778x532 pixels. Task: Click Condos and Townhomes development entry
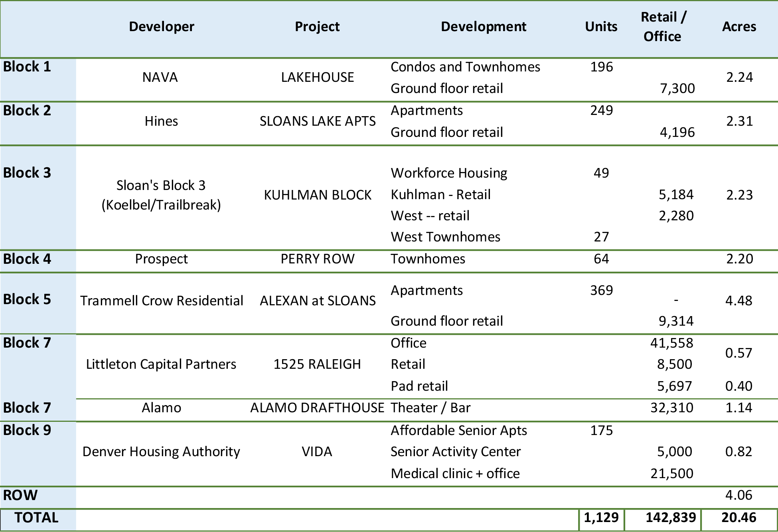465,67
